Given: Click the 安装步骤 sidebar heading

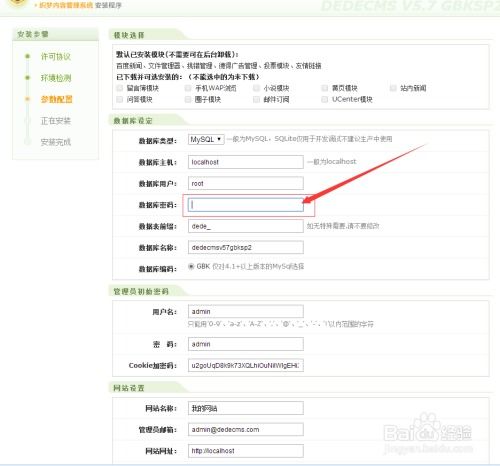Looking at the screenshot, I should tap(33, 34).
